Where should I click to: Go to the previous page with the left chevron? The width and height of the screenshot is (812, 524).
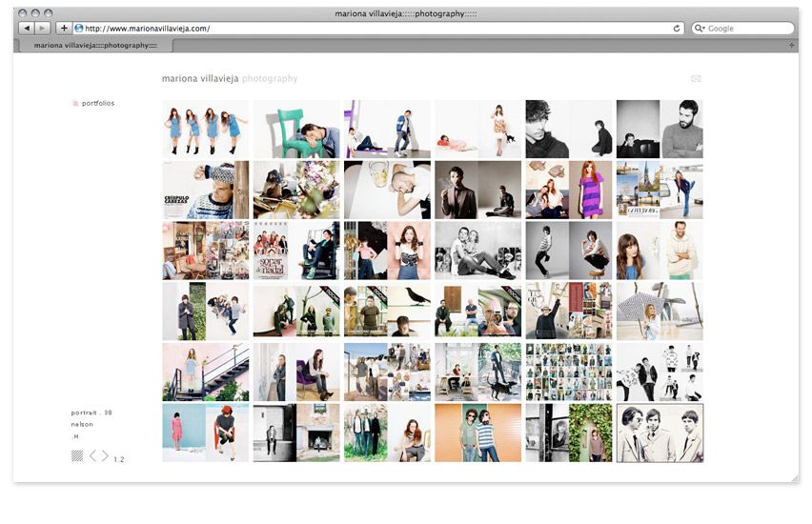click(92, 455)
